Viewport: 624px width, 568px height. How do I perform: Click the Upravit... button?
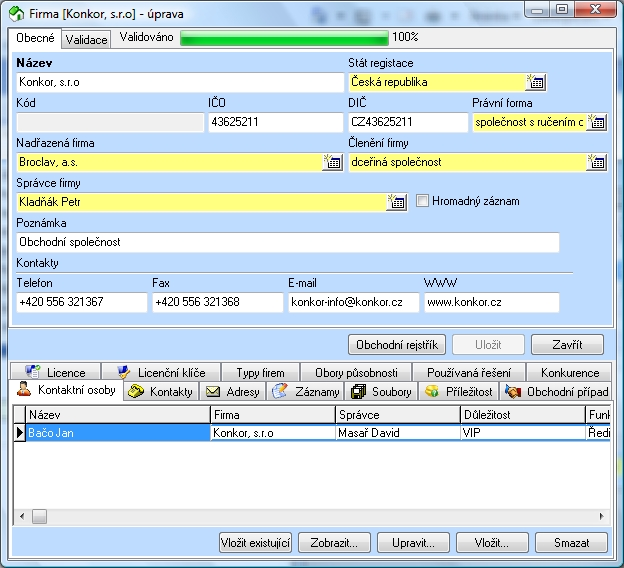click(413, 543)
